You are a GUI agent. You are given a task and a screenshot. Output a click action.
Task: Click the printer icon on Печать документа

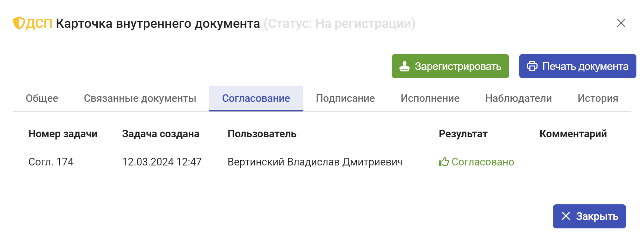coord(532,66)
